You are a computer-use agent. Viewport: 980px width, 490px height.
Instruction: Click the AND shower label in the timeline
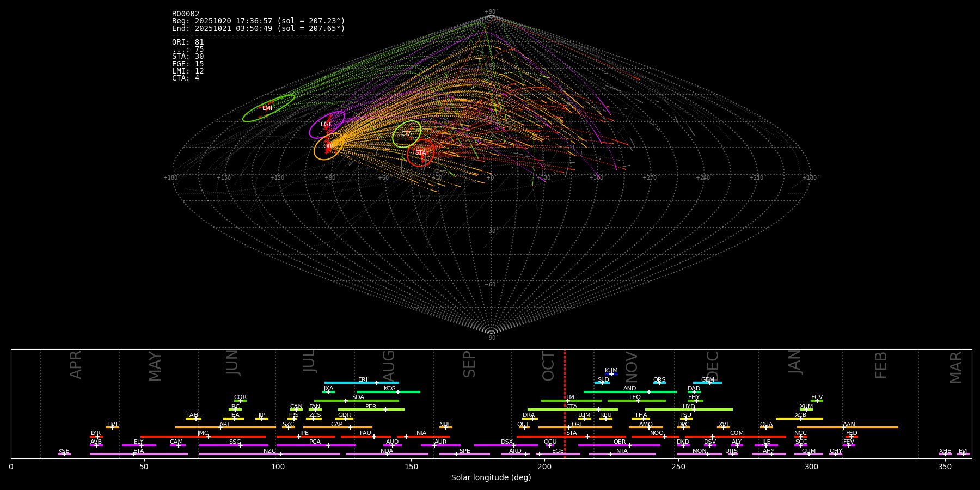tap(630, 389)
